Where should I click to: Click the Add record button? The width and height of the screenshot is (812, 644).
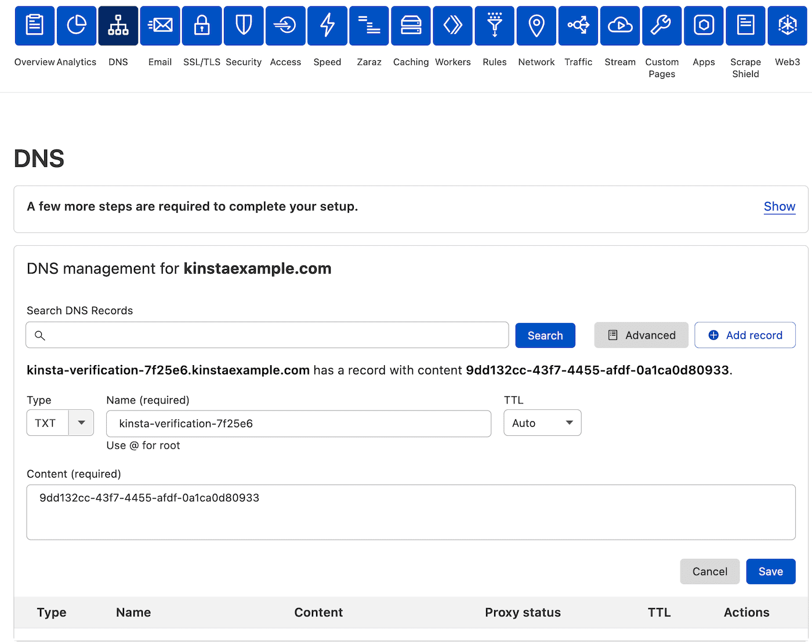click(745, 335)
